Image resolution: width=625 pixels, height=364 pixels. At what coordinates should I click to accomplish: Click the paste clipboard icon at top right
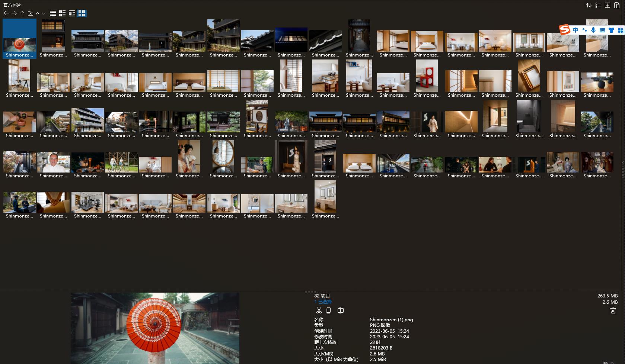[x=617, y=5]
